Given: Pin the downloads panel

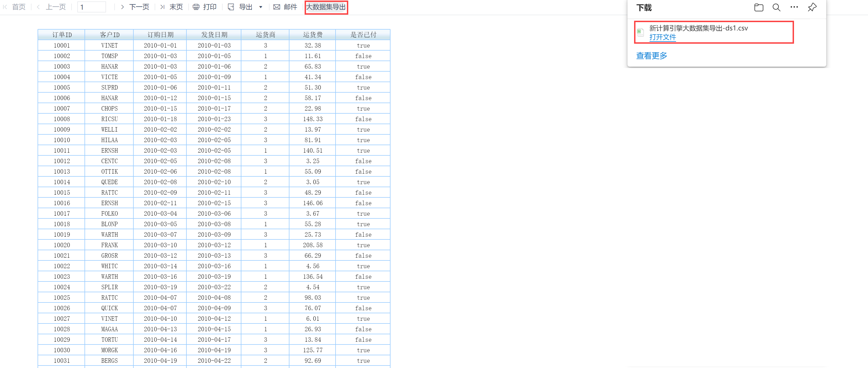Looking at the screenshot, I should 812,7.
